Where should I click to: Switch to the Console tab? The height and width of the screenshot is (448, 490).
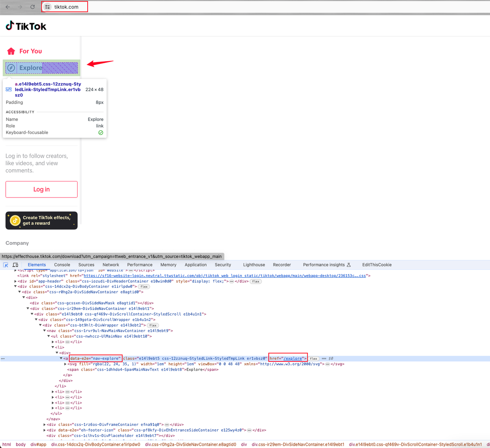click(62, 265)
